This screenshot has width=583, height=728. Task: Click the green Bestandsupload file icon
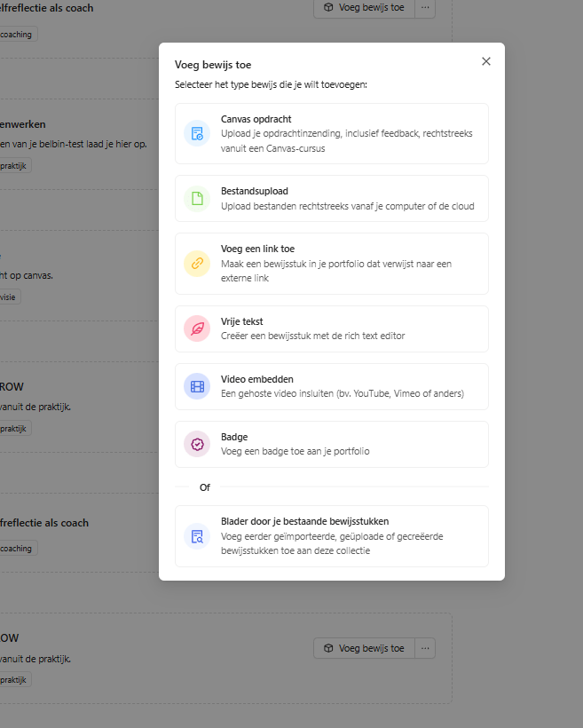[x=197, y=199]
